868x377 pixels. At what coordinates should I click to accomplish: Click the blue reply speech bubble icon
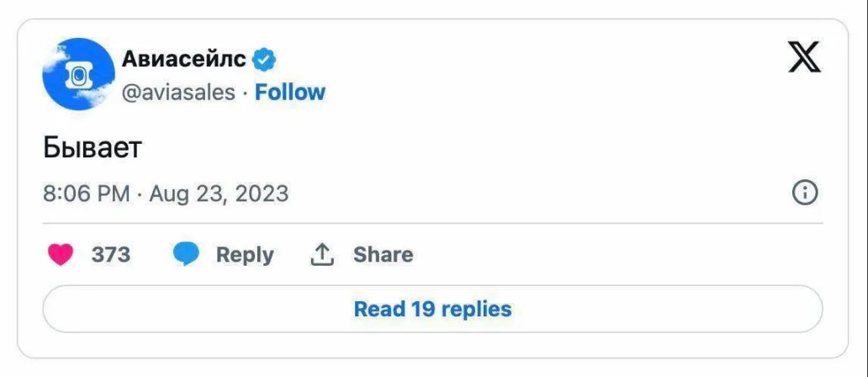(x=186, y=254)
